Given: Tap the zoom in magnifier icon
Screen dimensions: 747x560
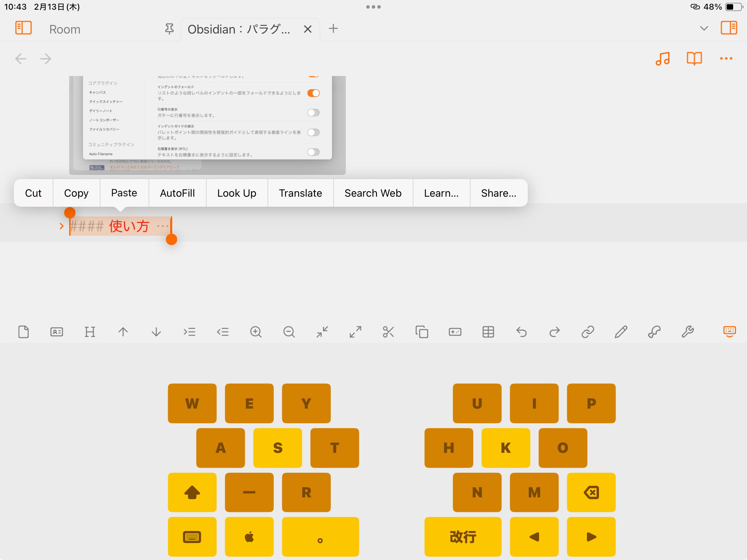Looking at the screenshot, I should click(256, 332).
